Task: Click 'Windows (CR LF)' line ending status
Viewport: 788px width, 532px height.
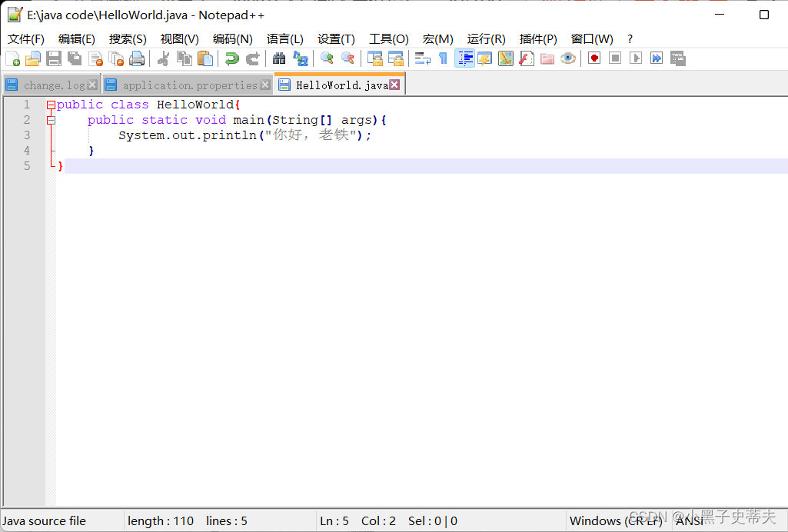Action: 616,521
